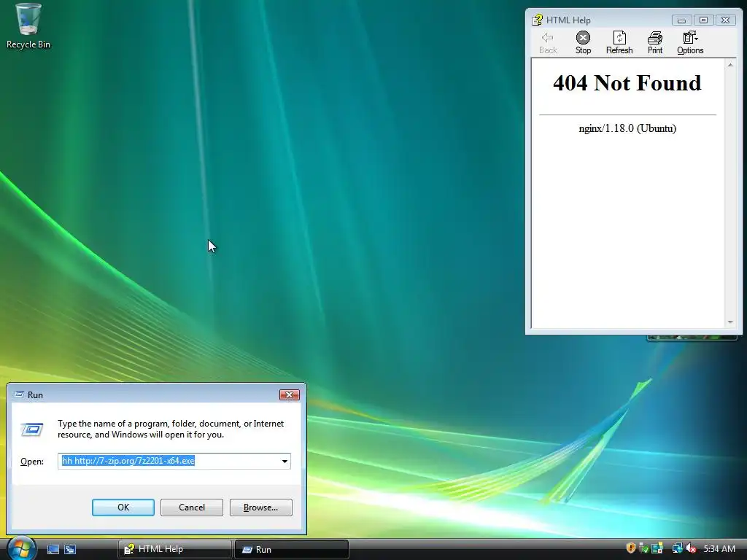The height and width of the screenshot is (560, 747).
Task: Open the Windows Start orb
Action: click(20, 549)
